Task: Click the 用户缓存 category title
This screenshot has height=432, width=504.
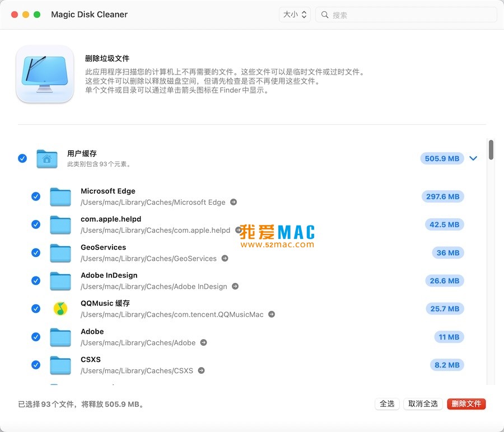Action: [82, 153]
